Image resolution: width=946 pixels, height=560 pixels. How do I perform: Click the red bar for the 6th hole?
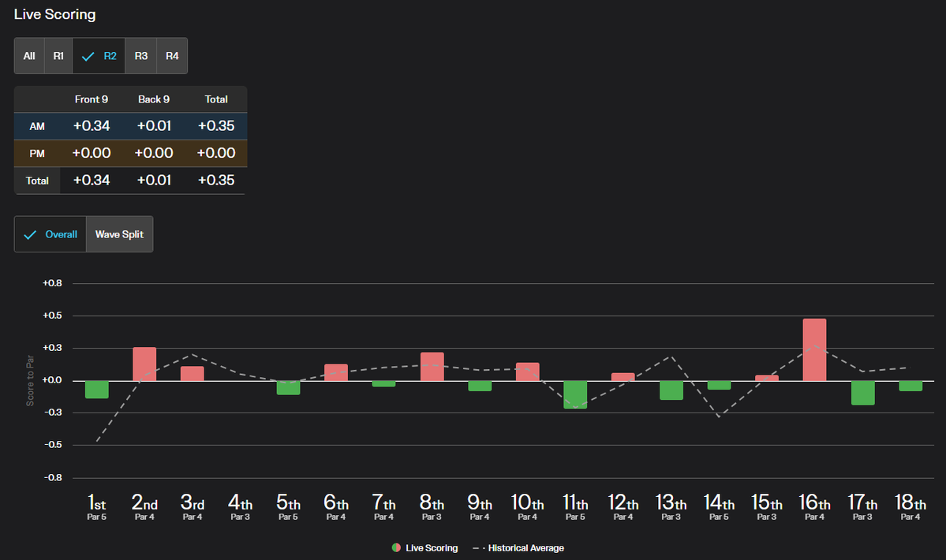(x=336, y=372)
